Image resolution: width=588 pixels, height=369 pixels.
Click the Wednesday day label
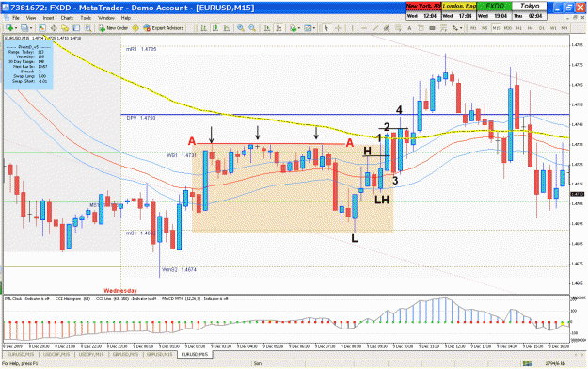120,291
